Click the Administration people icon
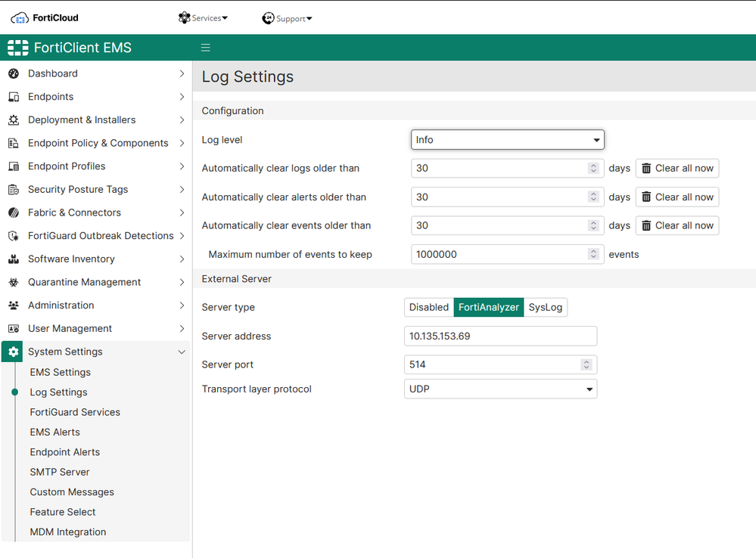Image resolution: width=756 pixels, height=558 pixels. [14, 305]
